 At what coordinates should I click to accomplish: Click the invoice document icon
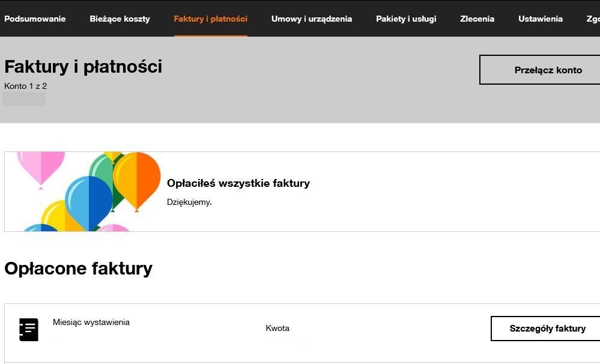(29, 330)
